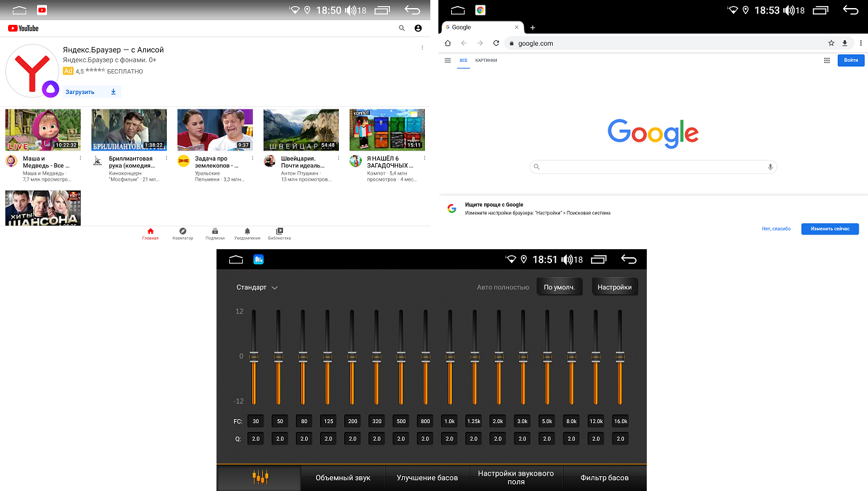Click the voice search microphone in Google
Screen dimensions: 868x491
click(x=770, y=167)
